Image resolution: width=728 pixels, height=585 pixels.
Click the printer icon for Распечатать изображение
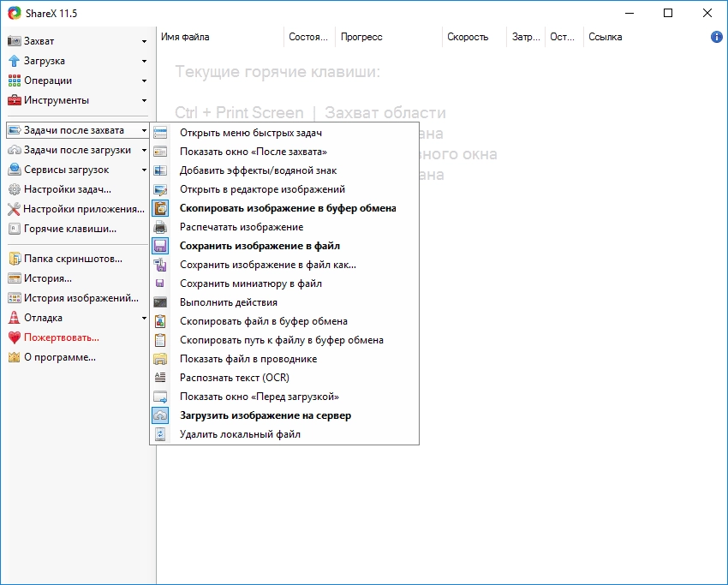pos(160,227)
